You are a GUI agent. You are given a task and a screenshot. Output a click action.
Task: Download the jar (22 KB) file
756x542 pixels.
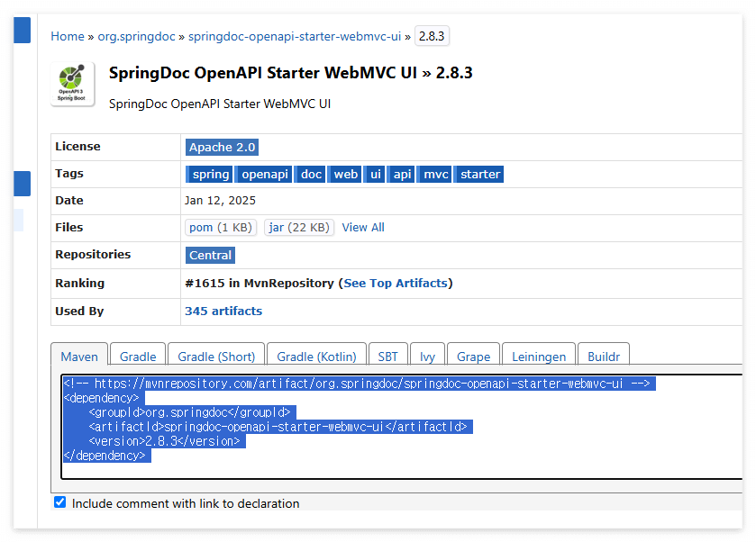299,228
